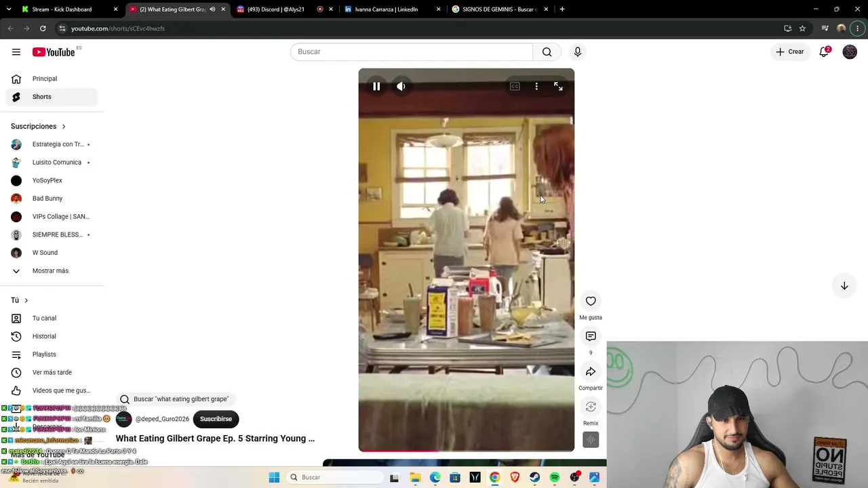The width and height of the screenshot is (868, 488).
Task: Open the notifications bell
Action: [824, 52]
